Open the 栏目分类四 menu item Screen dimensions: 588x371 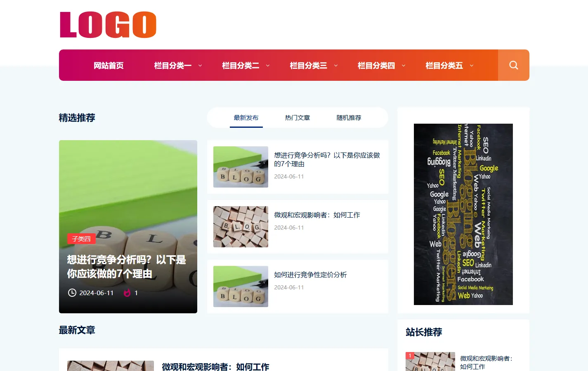tap(376, 66)
